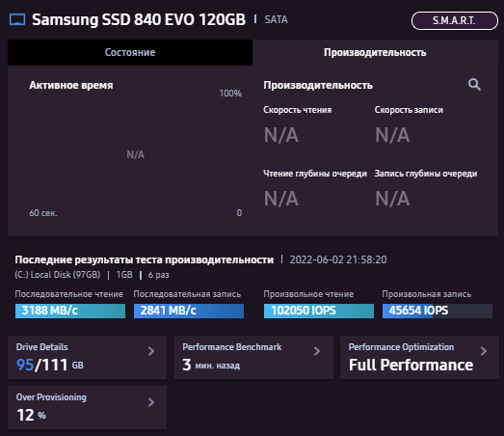The image size is (504, 436).
Task: Click the benchmark timestamp 2022-06-02 21:58:20
Action: point(338,259)
